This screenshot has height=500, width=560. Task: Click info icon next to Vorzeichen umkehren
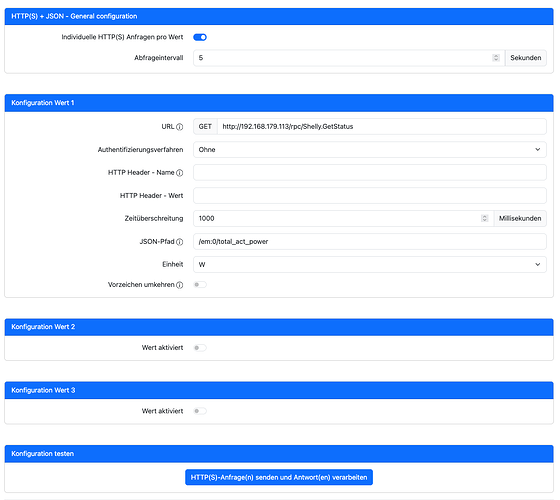click(180, 285)
